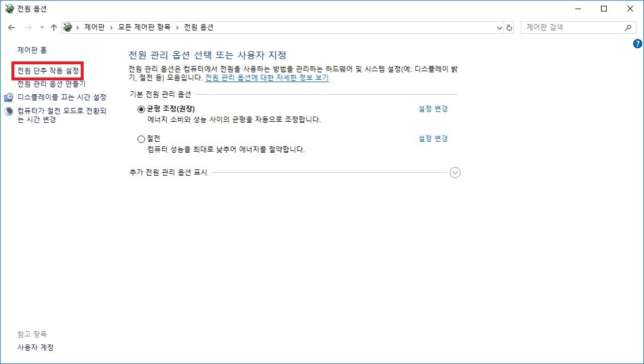Click 설정 변경 for 절전 plan
The image size is (644, 364).
click(x=433, y=138)
